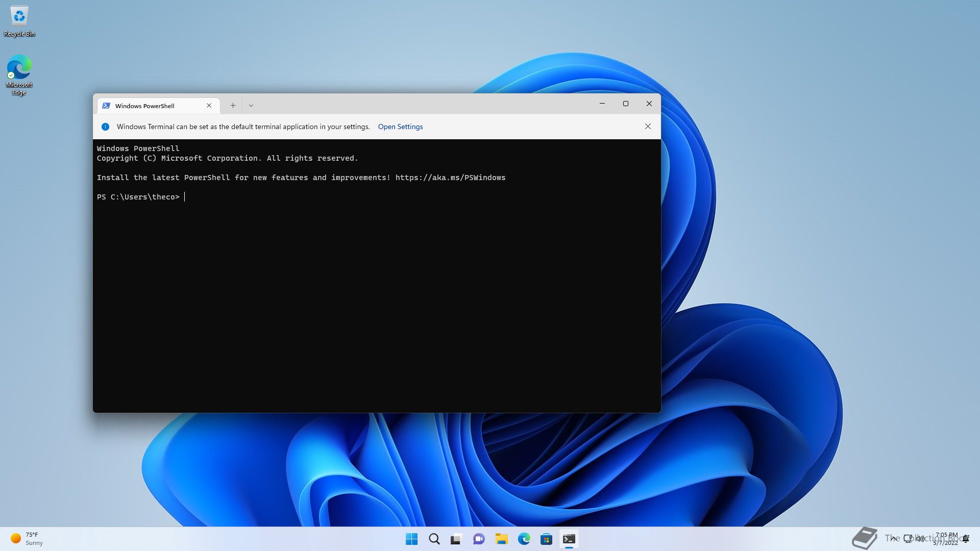Click Windows Terminal taskbar icon
The image size is (980, 551).
point(569,539)
